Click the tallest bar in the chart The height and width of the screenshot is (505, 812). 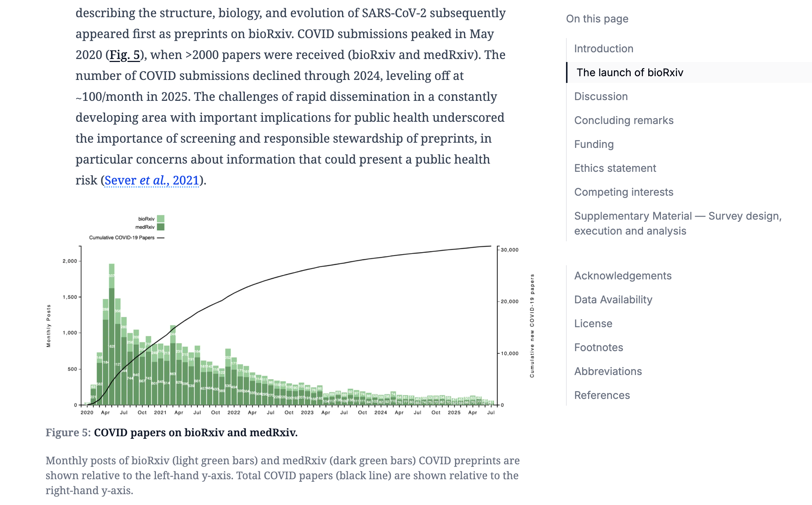tap(112, 334)
